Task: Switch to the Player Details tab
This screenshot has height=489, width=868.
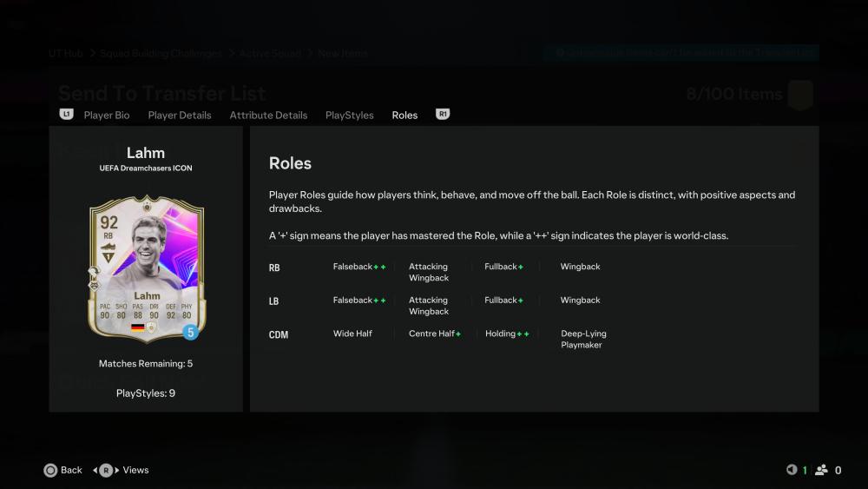Action: (180, 116)
